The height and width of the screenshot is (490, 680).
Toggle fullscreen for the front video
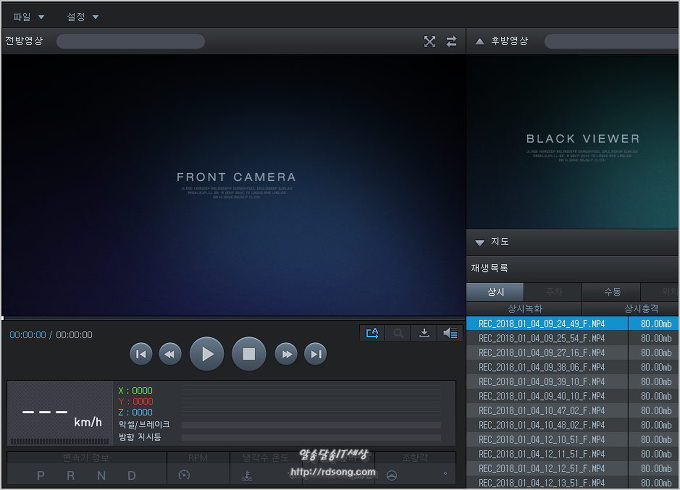click(x=429, y=41)
